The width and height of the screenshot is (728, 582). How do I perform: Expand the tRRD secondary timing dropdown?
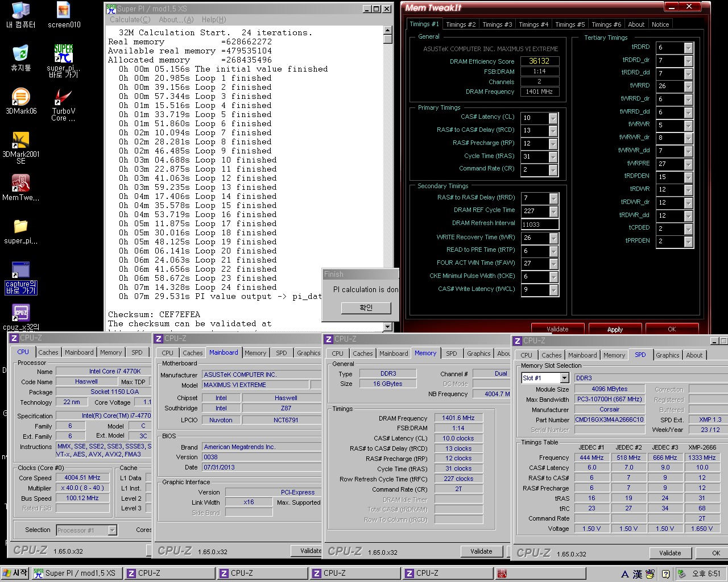(x=553, y=198)
